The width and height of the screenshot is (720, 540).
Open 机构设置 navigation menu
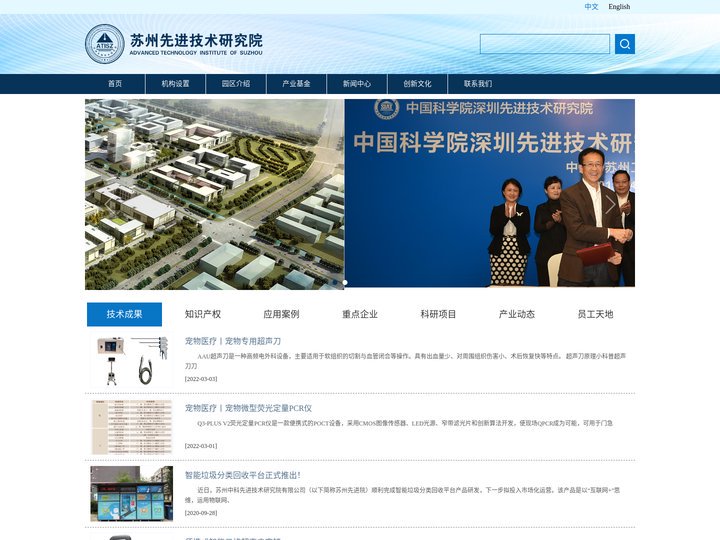click(x=175, y=84)
